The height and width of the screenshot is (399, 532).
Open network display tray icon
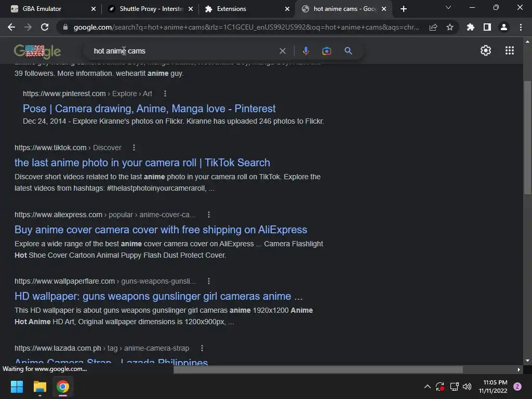pyautogui.click(x=454, y=387)
